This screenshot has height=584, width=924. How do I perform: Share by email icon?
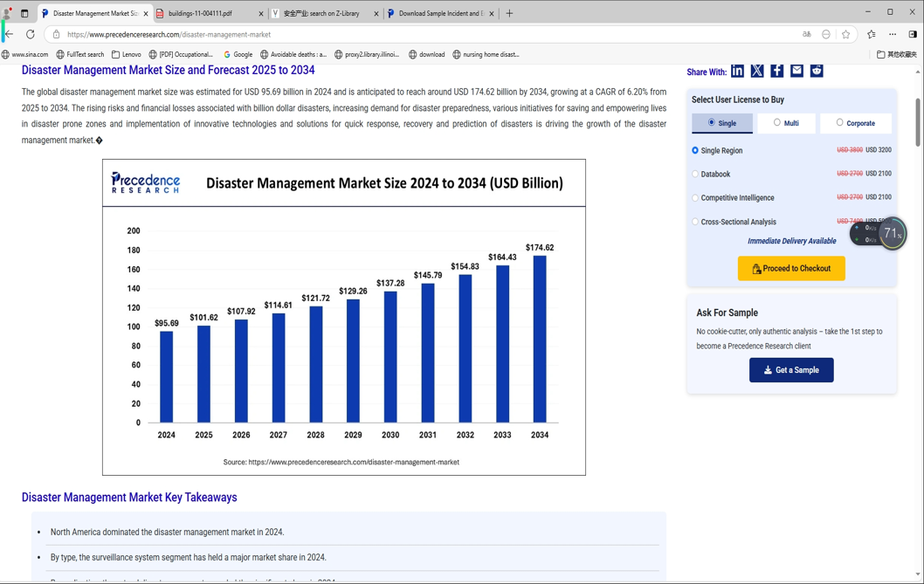[x=796, y=72]
